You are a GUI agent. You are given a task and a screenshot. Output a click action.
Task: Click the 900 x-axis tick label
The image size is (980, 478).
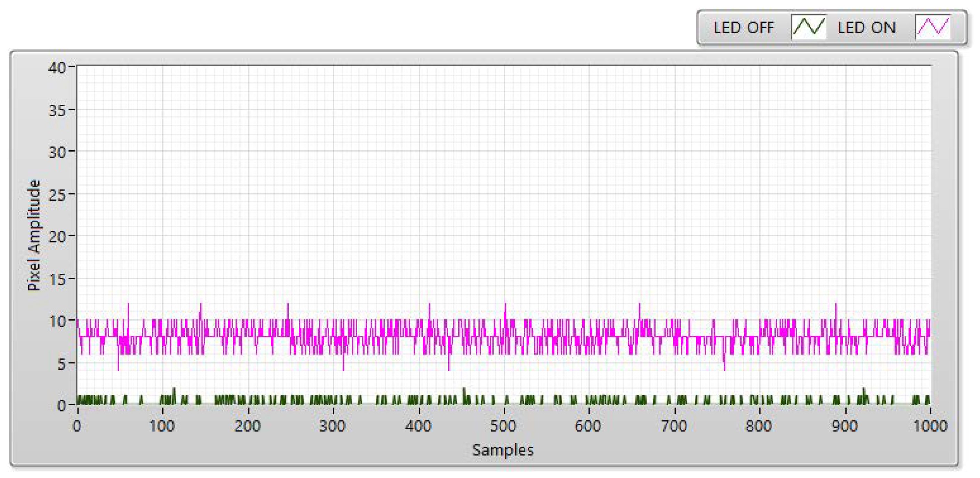click(845, 426)
